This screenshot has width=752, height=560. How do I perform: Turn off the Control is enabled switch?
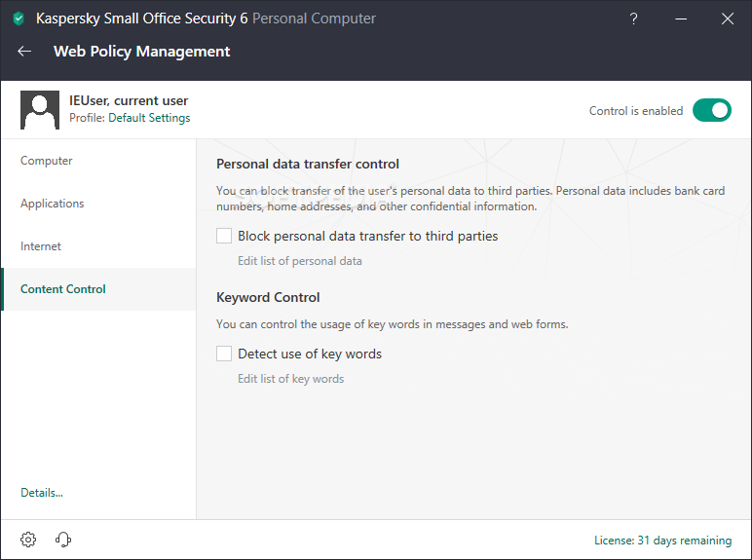pos(712,110)
